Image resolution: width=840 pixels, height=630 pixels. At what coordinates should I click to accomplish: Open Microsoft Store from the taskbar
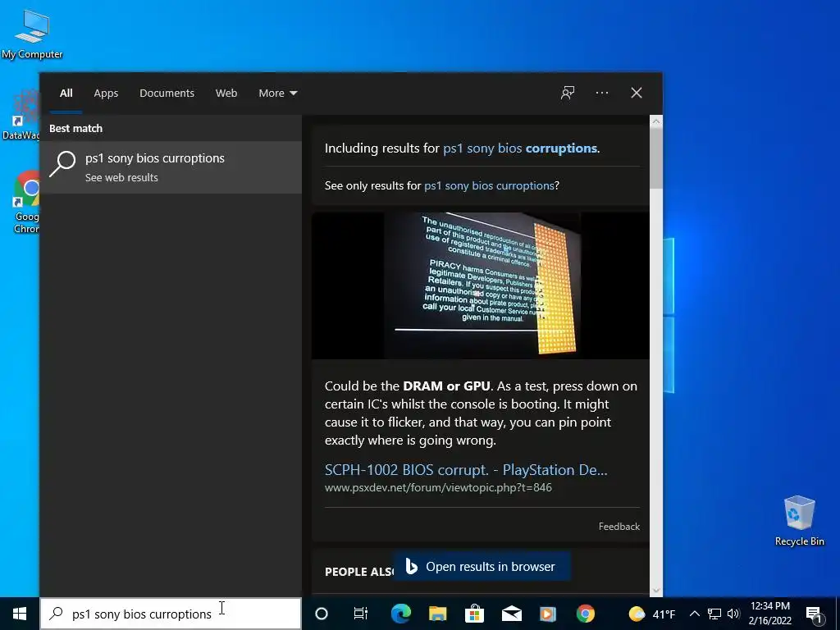(475, 614)
